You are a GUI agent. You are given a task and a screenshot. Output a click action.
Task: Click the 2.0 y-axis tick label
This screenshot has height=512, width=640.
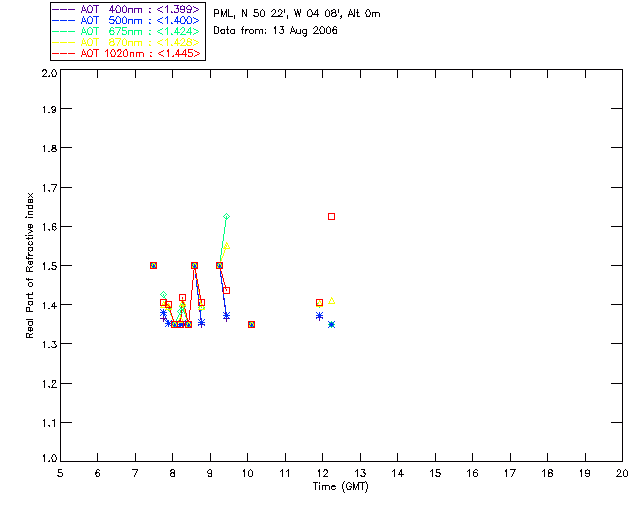point(49,73)
